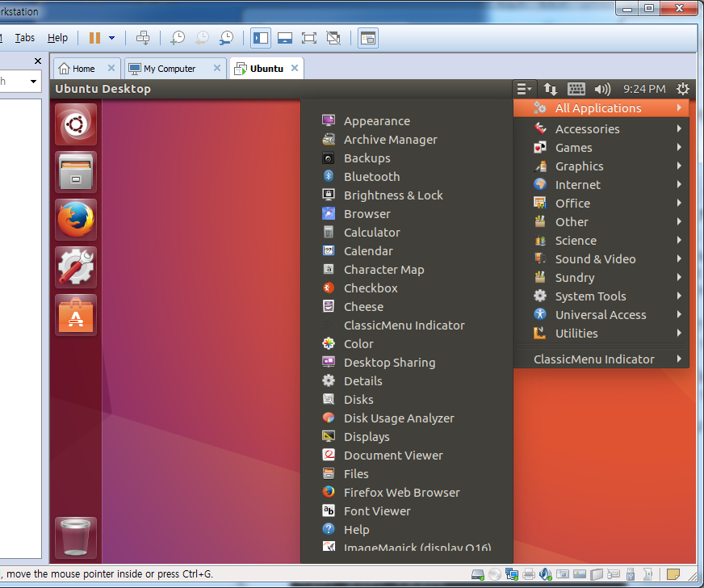The height and width of the screenshot is (588, 704).
Task: Launch Document Viewer
Action: click(407, 455)
